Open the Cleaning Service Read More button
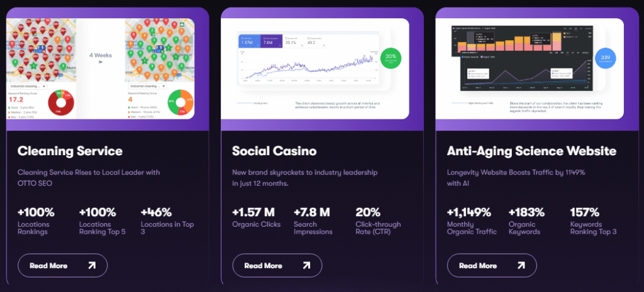The image size is (644, 292). 62,266
